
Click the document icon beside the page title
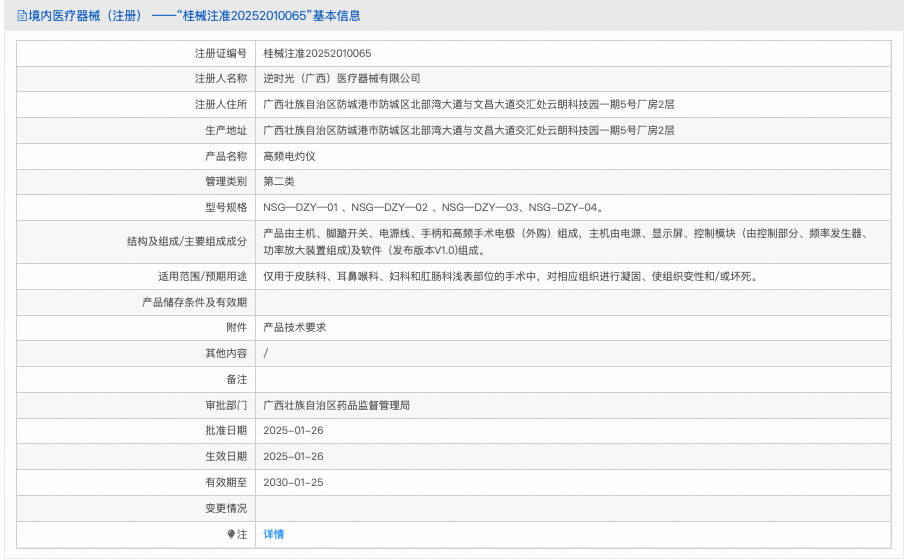click(x=22, y=16)
